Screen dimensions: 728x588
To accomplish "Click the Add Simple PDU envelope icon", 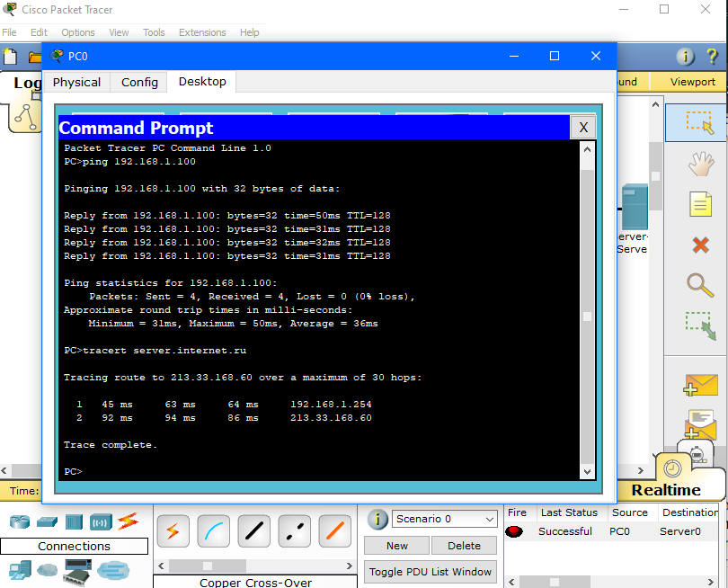I will (701, 385).
